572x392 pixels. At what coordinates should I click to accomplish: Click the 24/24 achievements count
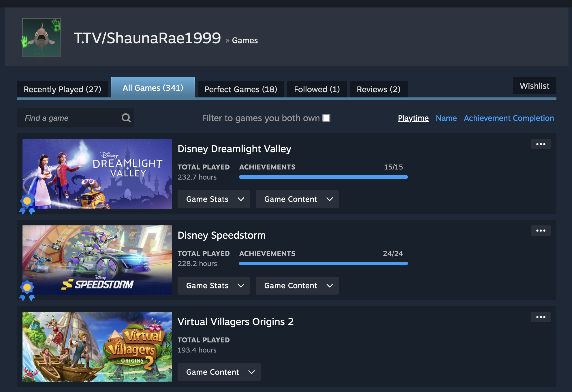pyautogui.click(x=393, y=253)
